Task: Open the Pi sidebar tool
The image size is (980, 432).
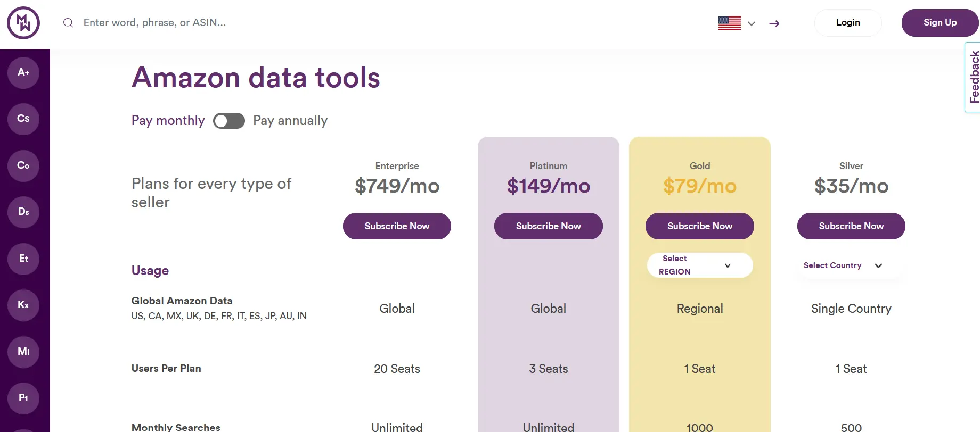Action: [23, 398]
